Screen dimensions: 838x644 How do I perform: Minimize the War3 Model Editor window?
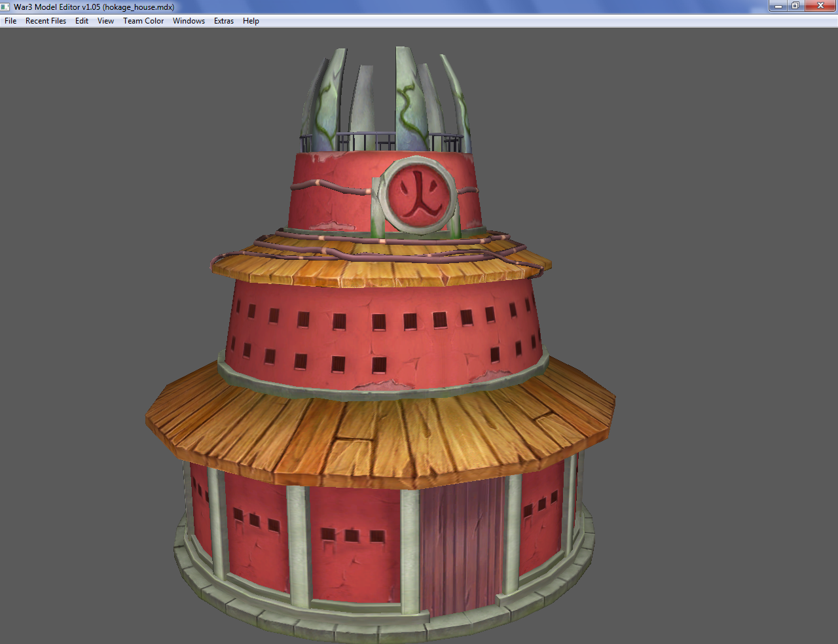778,6
